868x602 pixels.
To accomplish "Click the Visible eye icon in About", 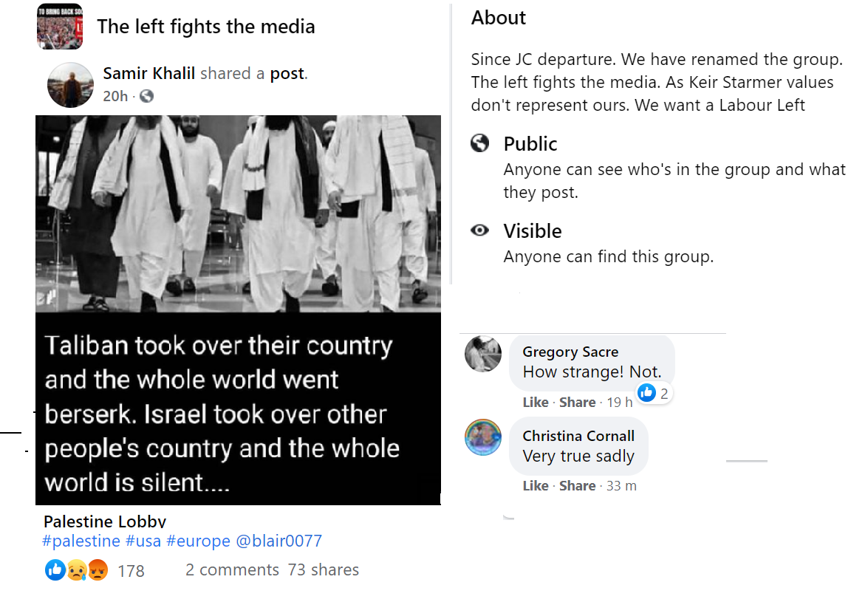I will pos(480,230).
